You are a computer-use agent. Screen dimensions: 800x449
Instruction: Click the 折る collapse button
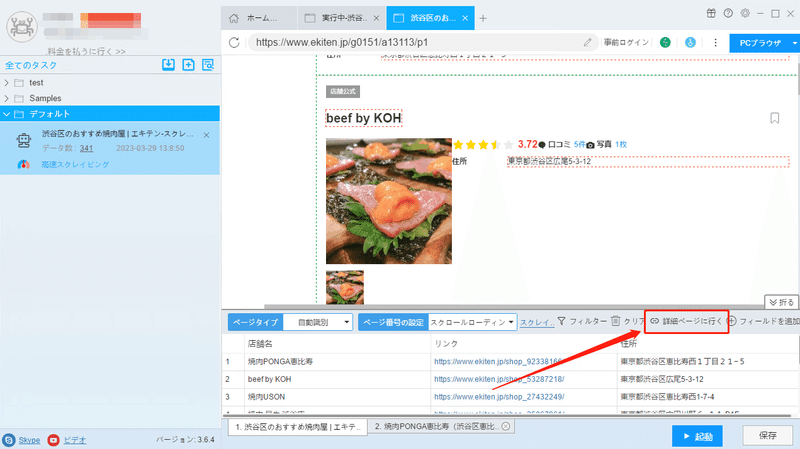tap(781, 302)
